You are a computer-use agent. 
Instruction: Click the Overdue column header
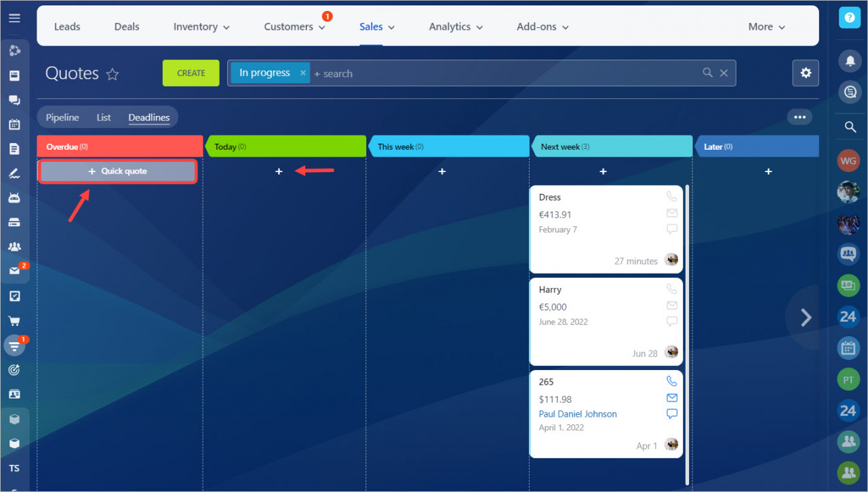click(x=120, y=146)
